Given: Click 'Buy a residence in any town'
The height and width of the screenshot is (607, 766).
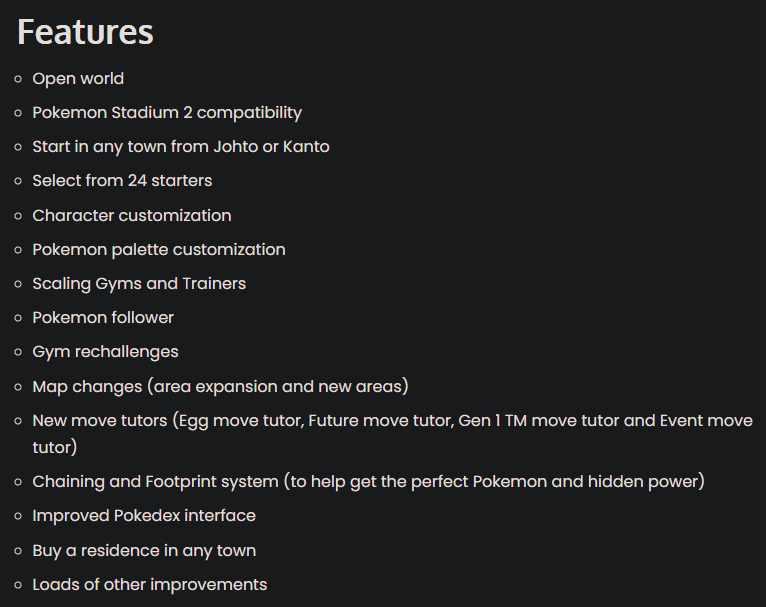Looking at the screenshot, I should pos(144,550).
